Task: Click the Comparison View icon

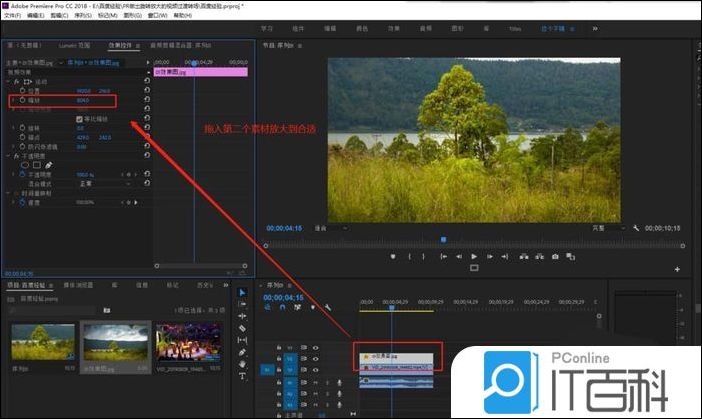Action: pos(570,257)
